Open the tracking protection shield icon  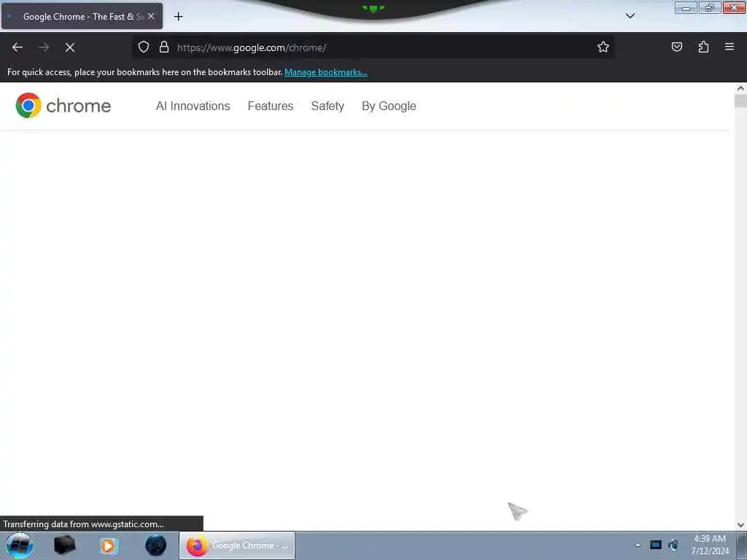pyautogui.click(x=144, y=47)
